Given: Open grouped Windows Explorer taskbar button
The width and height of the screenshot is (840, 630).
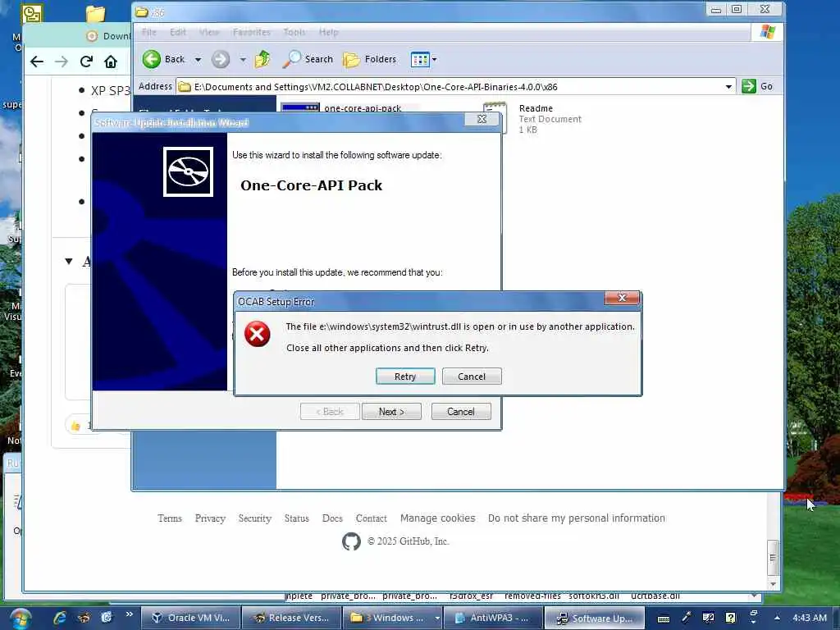Looking at the screenshot, I should pyautogui.click(x=392, y=618).
